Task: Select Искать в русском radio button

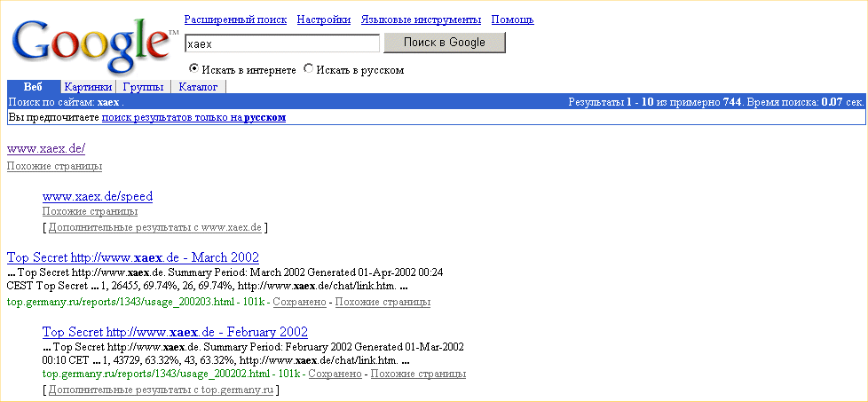Action: pyautogui.click(x=308, y=69)
